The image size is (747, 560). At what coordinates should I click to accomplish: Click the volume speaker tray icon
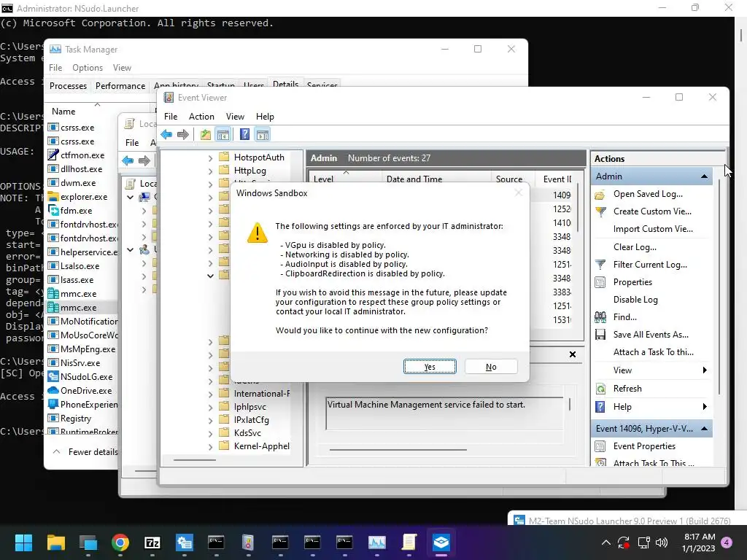[x=661, y=542]
